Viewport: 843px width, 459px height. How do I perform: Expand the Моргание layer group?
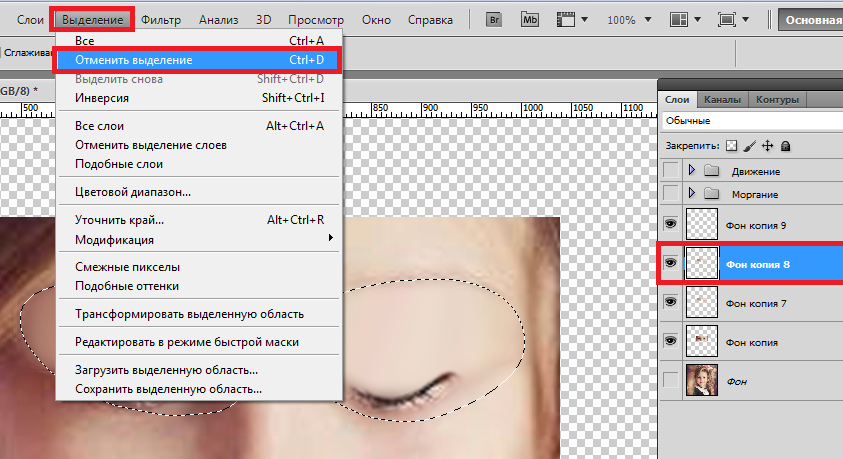(x=691, y=193)
